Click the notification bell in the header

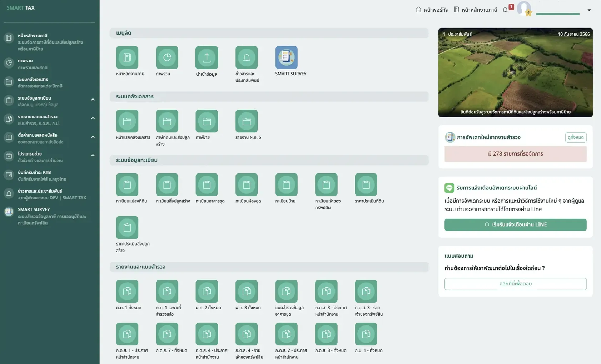pyautogui.click(x=505, y=10)
